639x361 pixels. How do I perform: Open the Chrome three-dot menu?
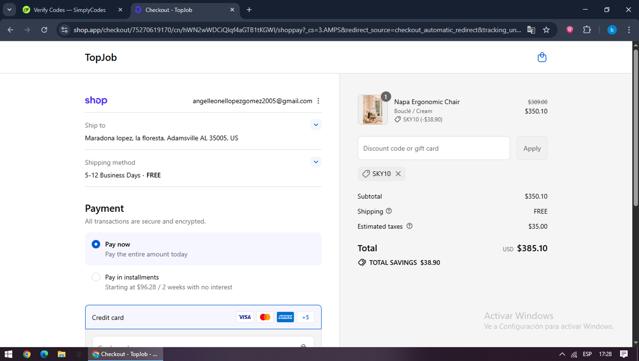tap(628, 30)
